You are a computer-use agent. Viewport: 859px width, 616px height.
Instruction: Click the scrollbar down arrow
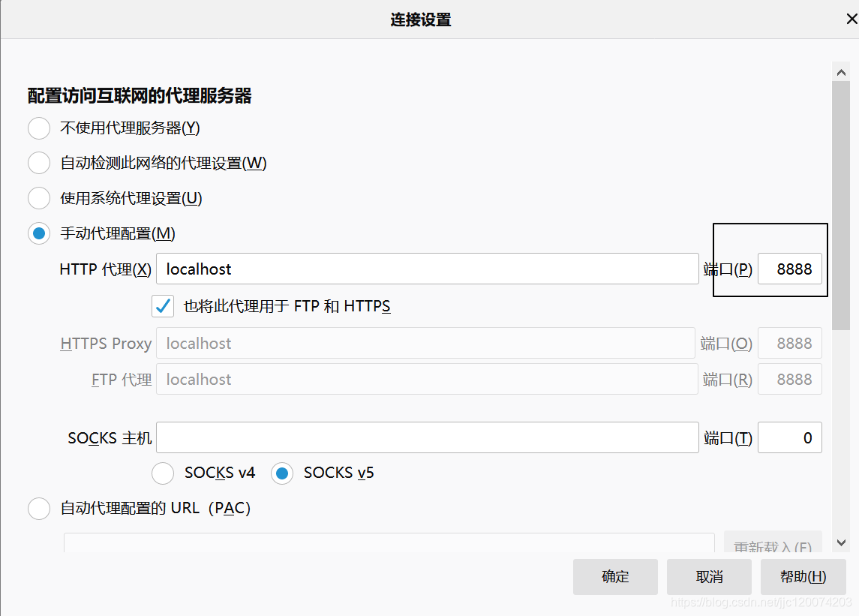[842, 542]
